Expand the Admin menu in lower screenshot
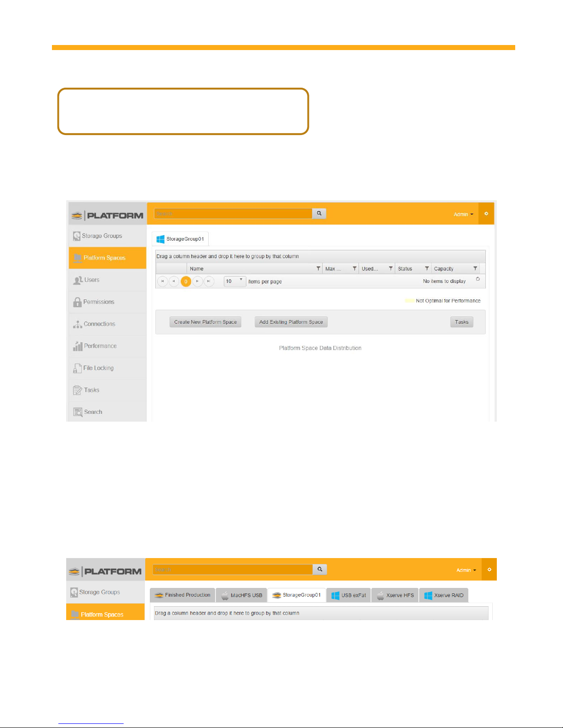Image resolution: width=563 pixels, height=728 pixels. click(466, 570)
